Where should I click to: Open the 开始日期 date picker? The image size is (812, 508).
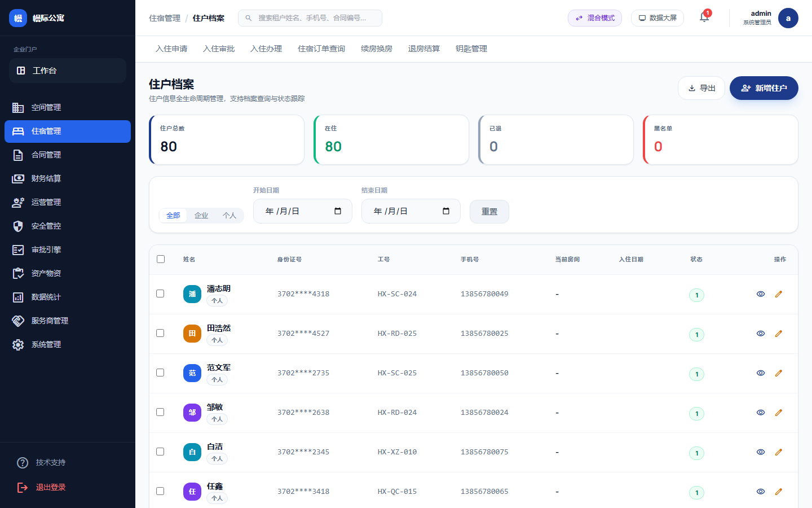338,211
